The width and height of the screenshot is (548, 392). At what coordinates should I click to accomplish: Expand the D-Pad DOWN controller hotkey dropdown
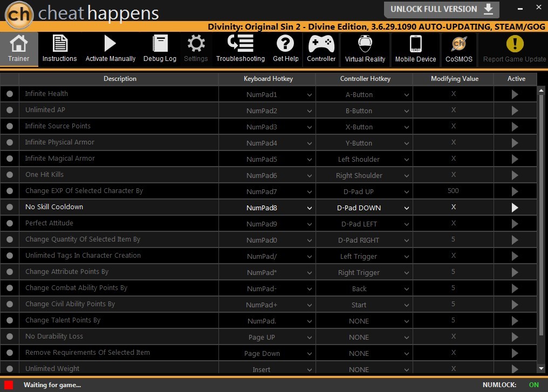coord(364,208)
